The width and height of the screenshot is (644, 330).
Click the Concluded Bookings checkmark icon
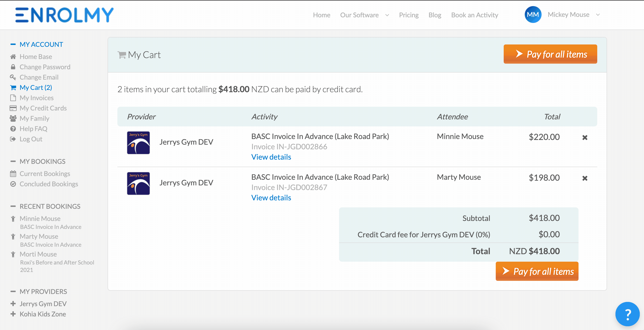click(x=13, y=184)
